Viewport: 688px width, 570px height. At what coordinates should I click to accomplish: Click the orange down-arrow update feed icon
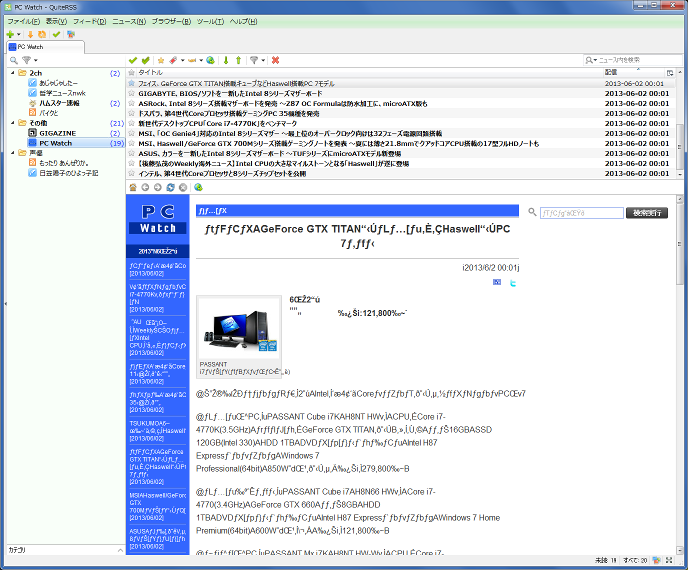point(30,34)
